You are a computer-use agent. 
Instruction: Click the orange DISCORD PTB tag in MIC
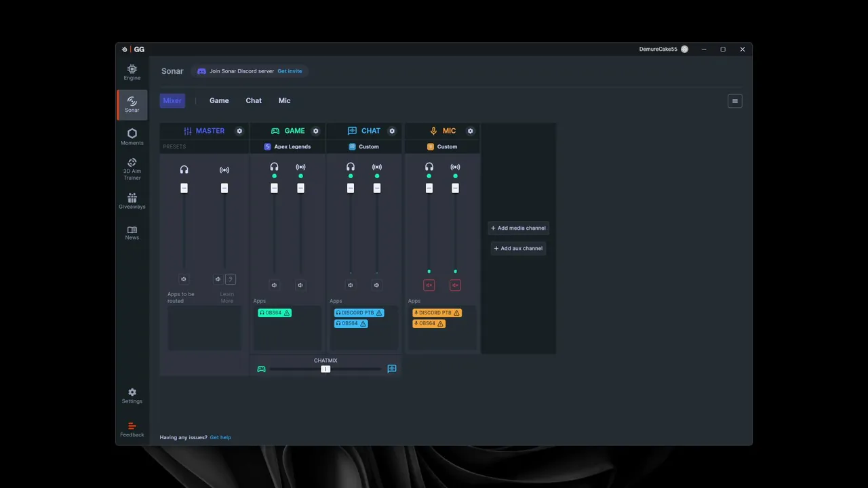437,313
